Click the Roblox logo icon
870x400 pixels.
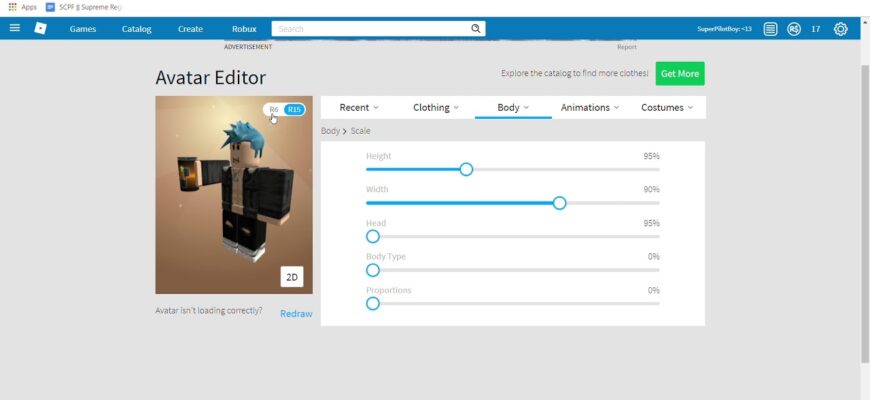coord(41,28)
